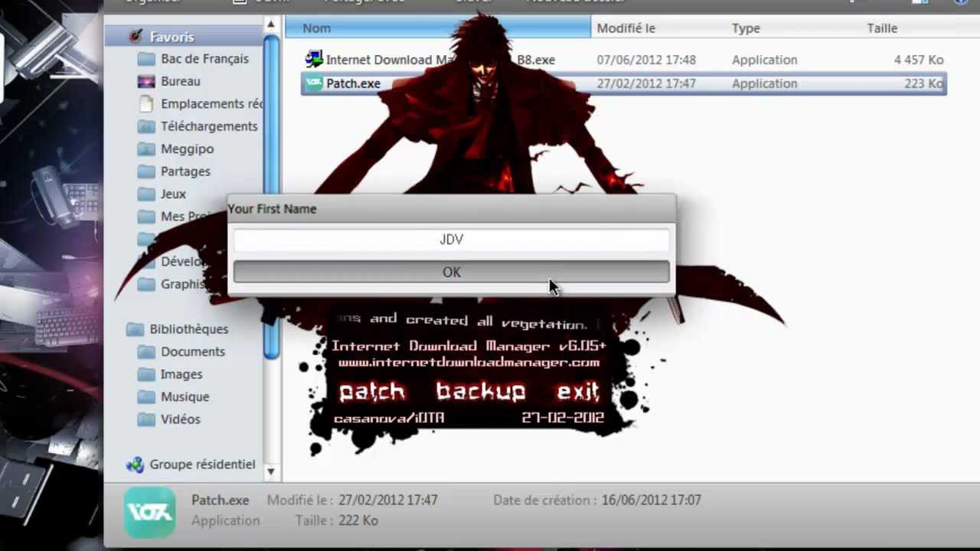Click large Patch.exe icon in details pane
Image resolution: width=980 pixels, height=551 pixels.
149,512
